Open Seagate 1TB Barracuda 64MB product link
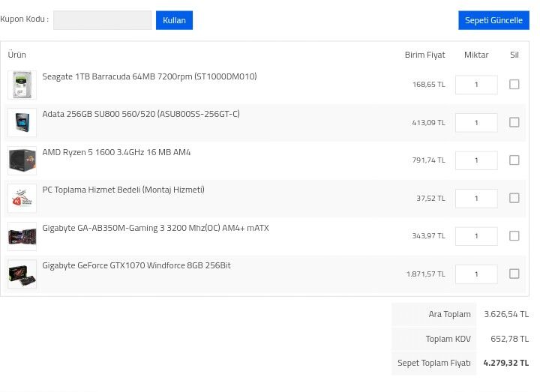This screenshot has width=540, height=392. click(x=149, y=76)
